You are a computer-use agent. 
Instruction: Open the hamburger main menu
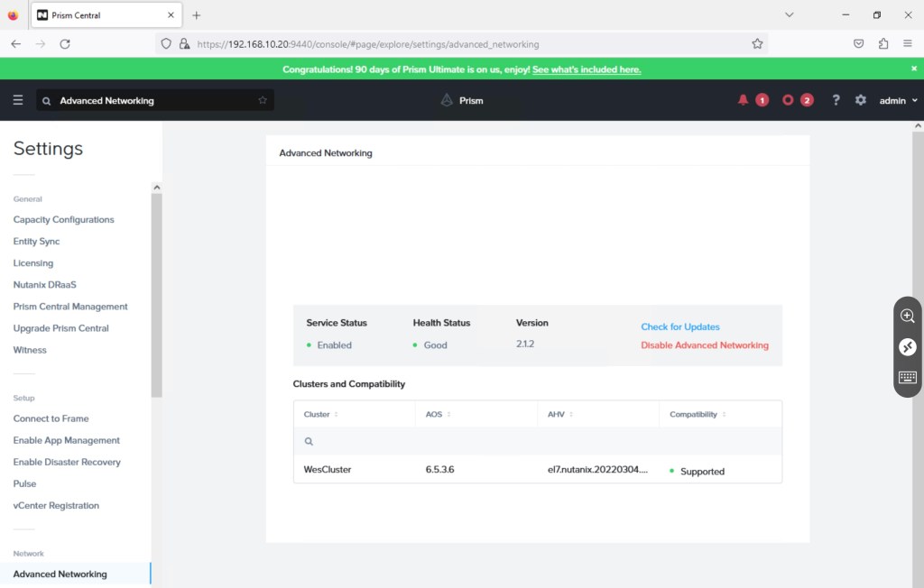pos(18,100)
